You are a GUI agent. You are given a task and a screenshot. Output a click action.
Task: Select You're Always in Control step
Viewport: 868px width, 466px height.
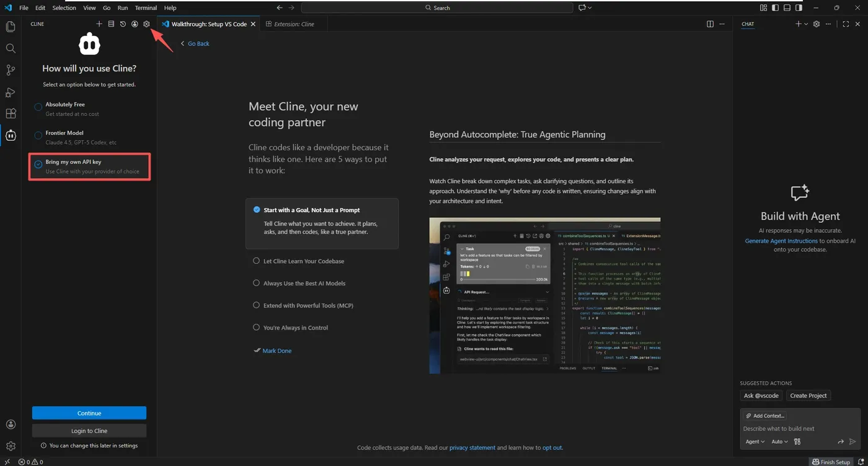tap(295, 328)
